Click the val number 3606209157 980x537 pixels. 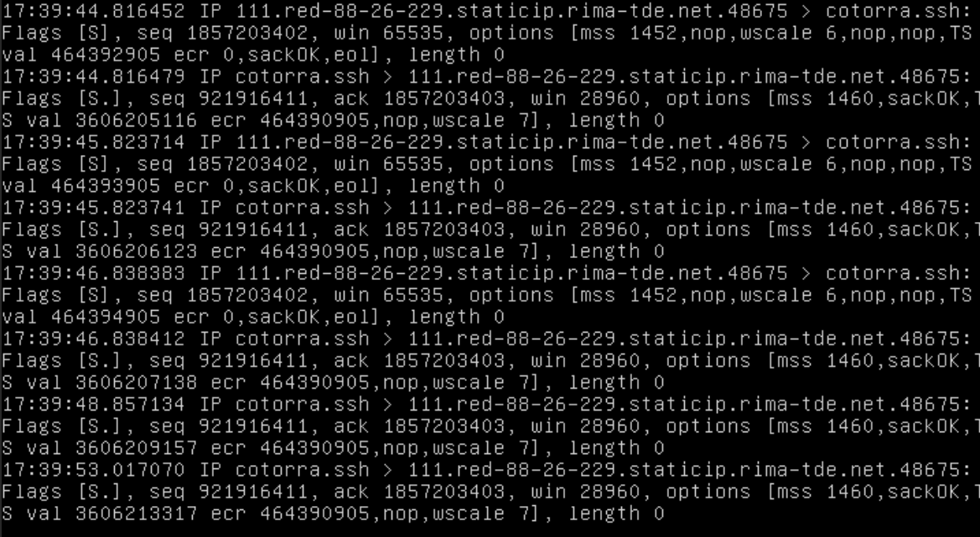tap(137, 447)
